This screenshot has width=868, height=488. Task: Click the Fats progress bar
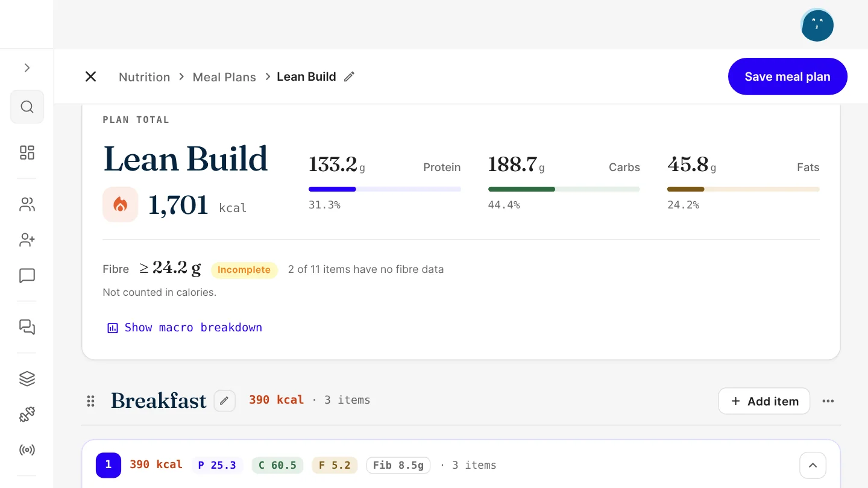[743, 189]
